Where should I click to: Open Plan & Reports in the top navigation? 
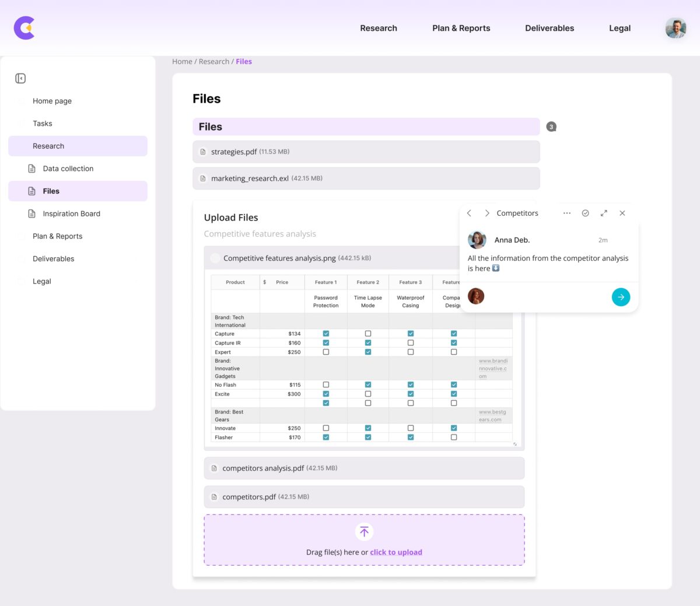coord(461,28)
